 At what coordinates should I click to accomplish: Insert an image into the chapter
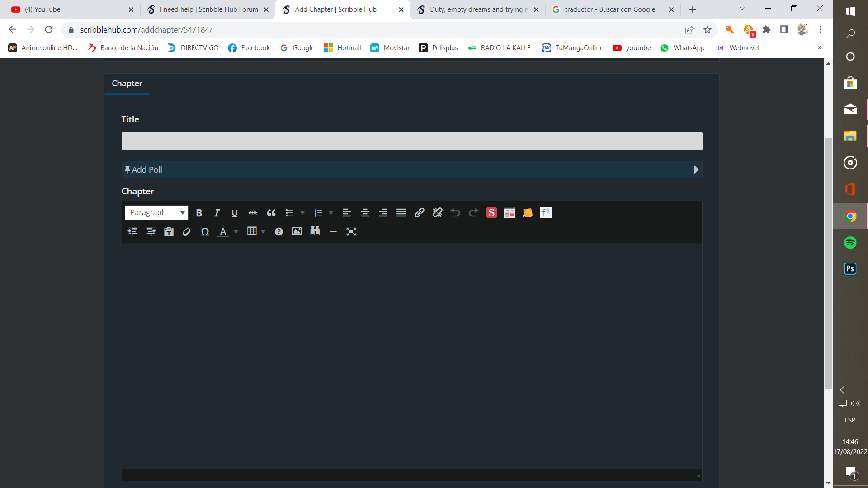(x=297, y=231)
